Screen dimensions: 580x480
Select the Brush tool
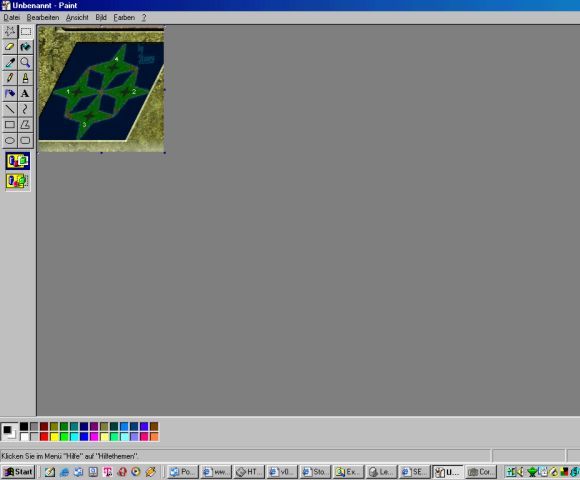tap(26, 78)
